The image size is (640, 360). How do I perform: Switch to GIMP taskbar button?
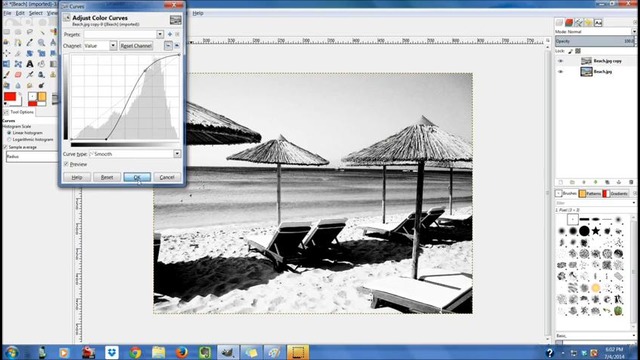coord(228,352)
